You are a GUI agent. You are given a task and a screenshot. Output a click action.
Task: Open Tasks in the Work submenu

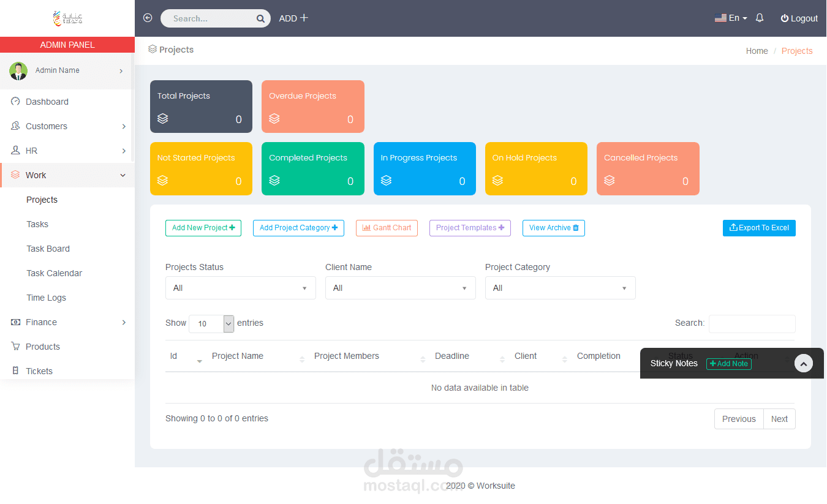tap(37, 224)
